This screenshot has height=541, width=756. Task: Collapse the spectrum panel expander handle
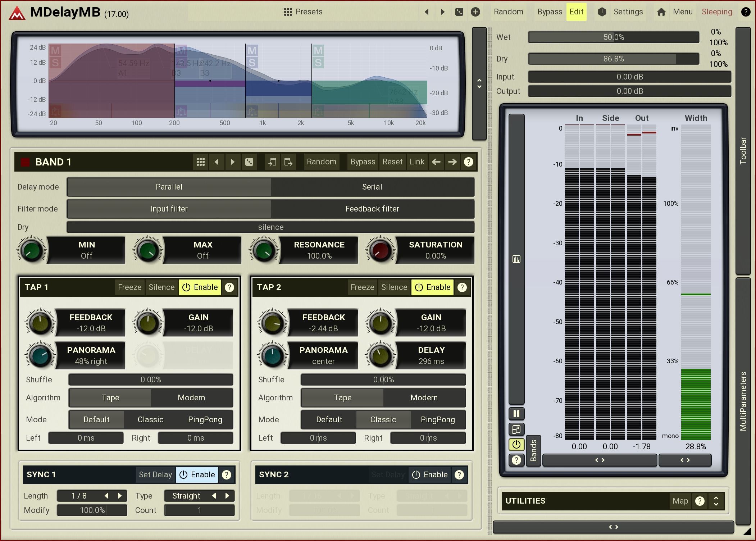479,83
